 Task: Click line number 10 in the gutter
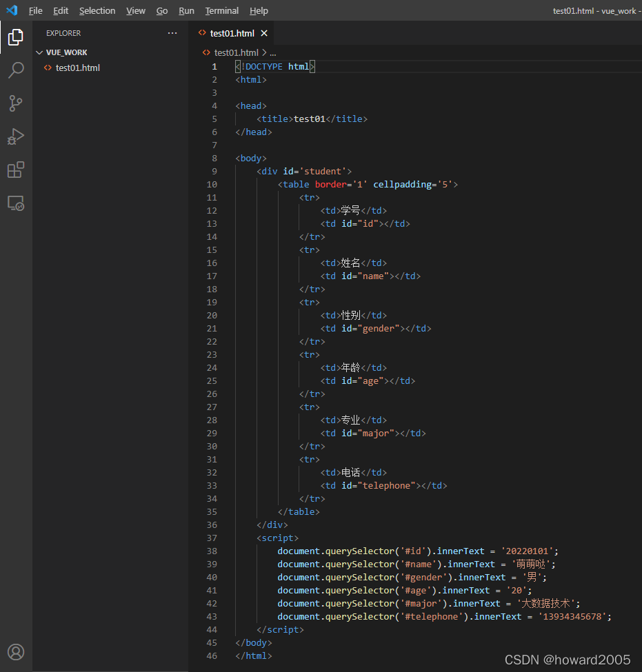tap(212, 184)
